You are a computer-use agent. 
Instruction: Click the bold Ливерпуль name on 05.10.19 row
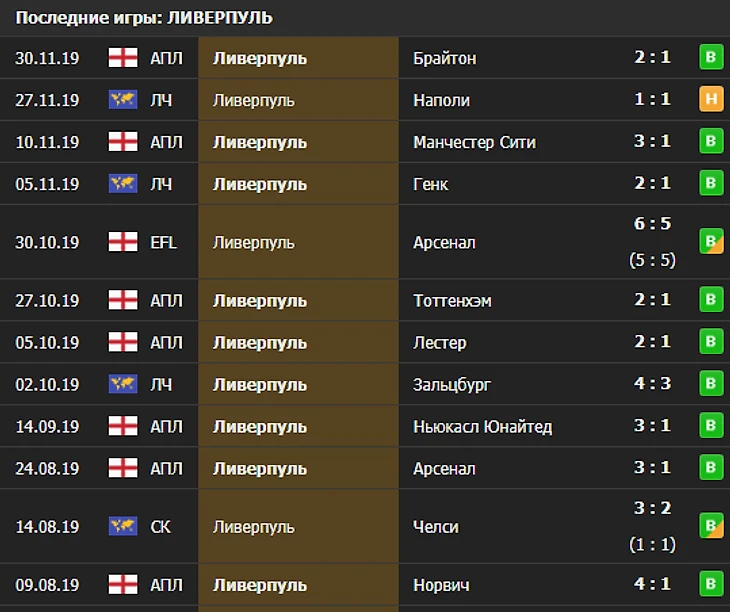point(260,343)
